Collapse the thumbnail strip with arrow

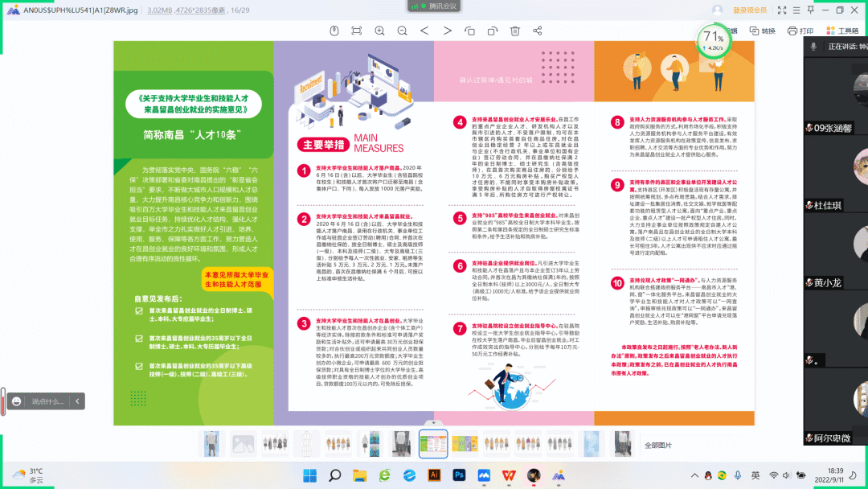[434, 421]
